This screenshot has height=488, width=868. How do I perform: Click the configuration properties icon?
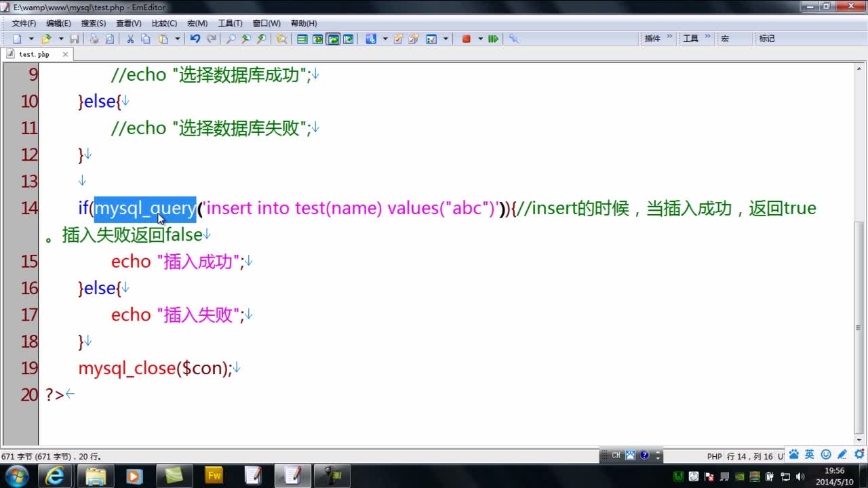[370, 39]
